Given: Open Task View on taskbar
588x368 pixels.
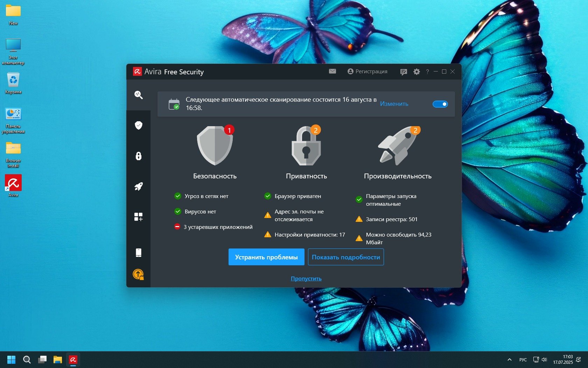Looking at the screenshot, I should 42,360.
